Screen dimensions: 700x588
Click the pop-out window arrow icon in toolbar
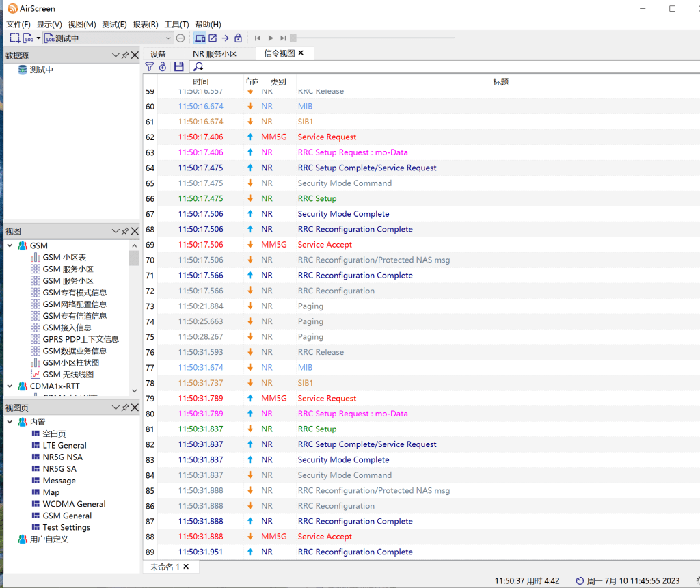(213, 38)
